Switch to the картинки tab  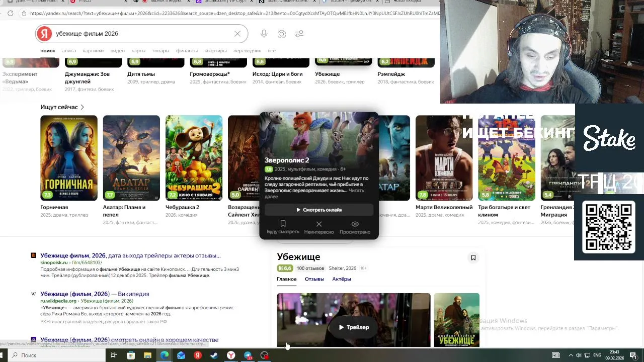93,51
